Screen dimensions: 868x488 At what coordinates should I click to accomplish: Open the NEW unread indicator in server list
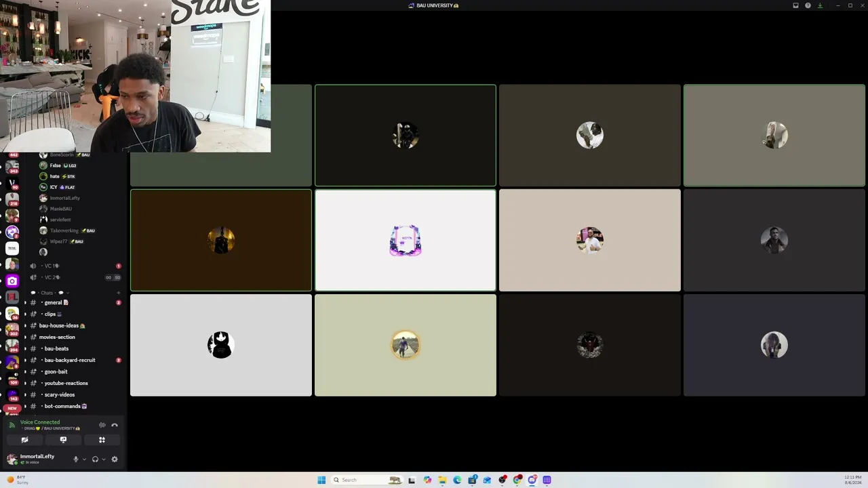point(12,409)
